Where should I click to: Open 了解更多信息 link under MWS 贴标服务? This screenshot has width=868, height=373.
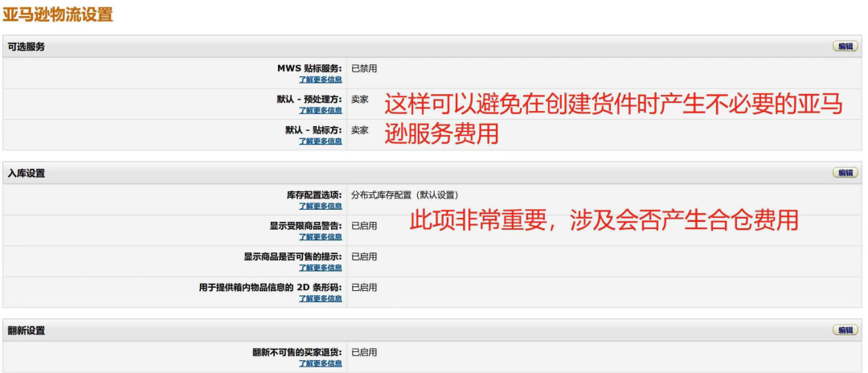tap(321, 80)
